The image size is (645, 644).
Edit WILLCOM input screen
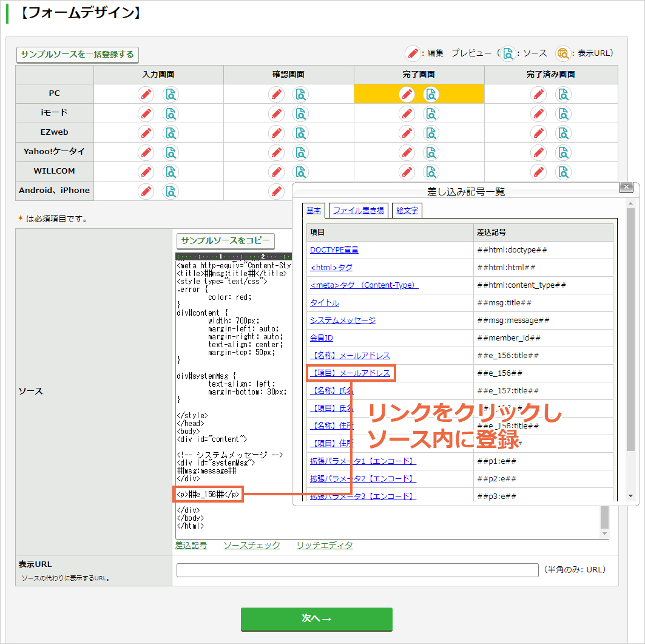146,172
